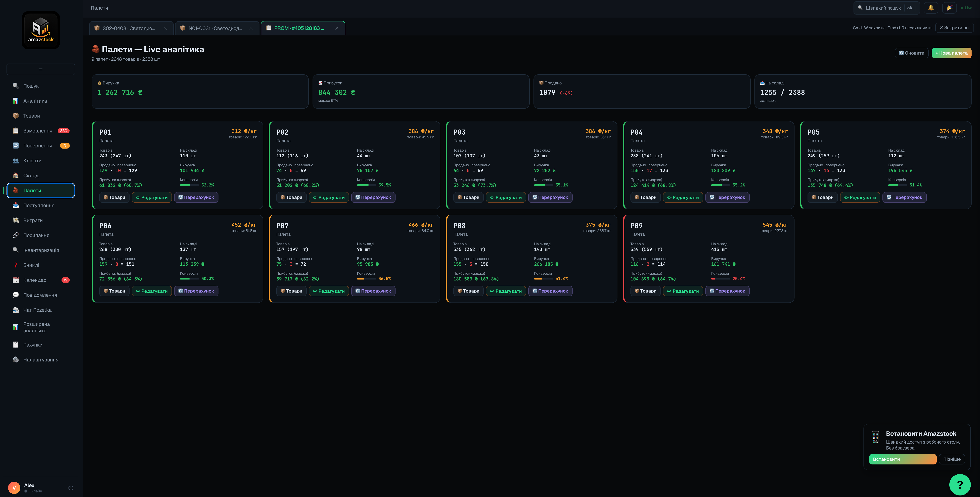This screenshot has height=497, width=980.
Task: Click the notifications bell icon
Action: click(931, 8)
